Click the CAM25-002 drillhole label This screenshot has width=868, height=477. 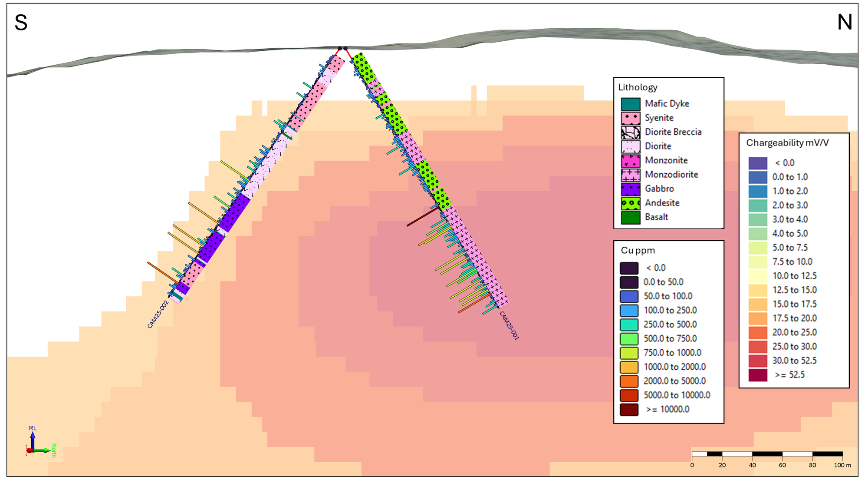[x=158, y=315]
